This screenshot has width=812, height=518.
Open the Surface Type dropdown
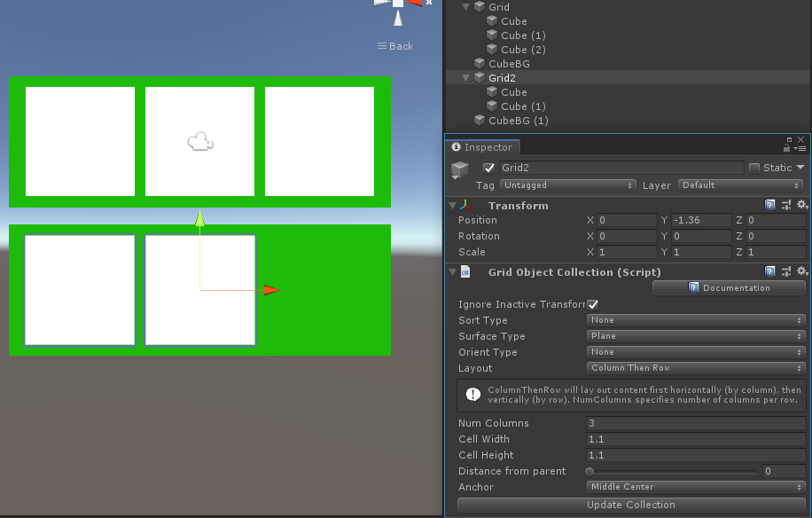pyautogui.click(x=696, y=336)
